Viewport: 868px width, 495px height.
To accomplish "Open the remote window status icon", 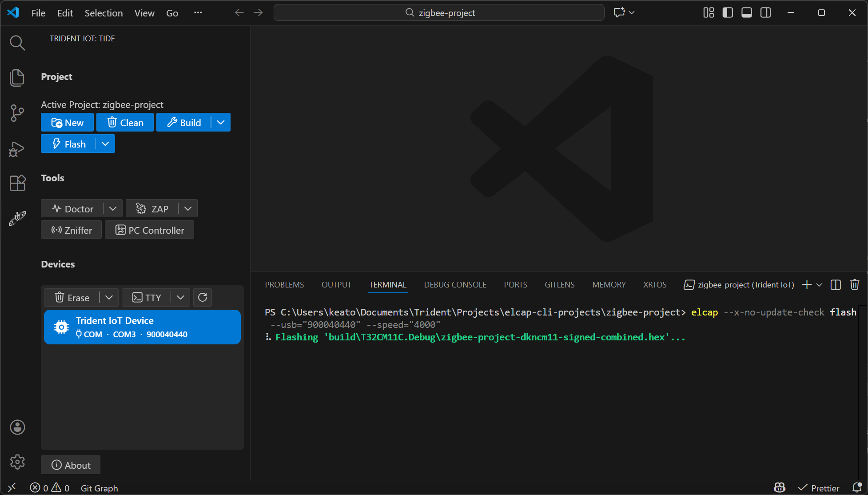I will (x=12, y=488).
